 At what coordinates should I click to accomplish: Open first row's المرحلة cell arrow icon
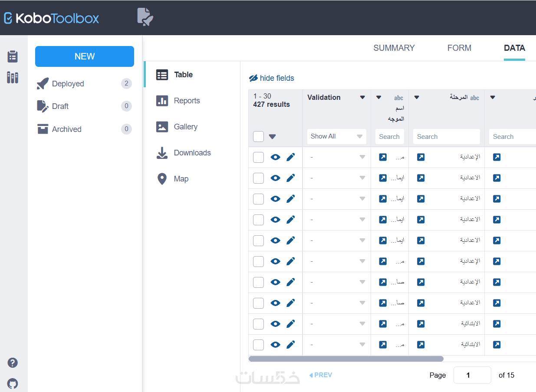coord(421,157)
